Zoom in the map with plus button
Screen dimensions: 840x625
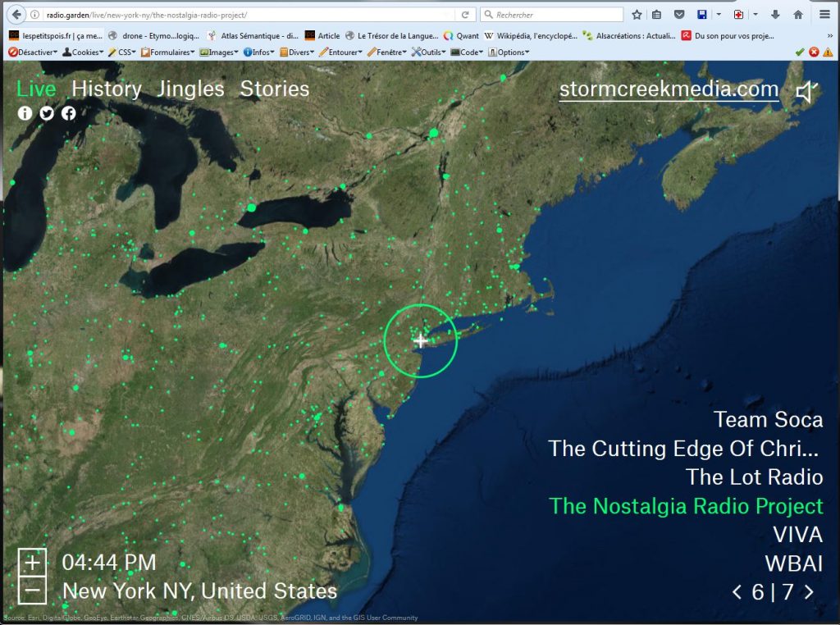[32, 563]
